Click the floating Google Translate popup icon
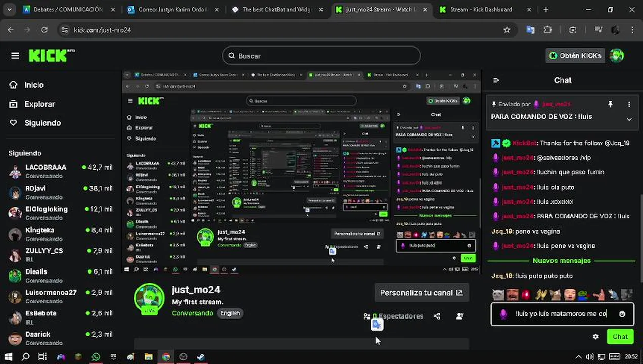The image size is (643, 364). pyautogui.click(x=377, y=324)
